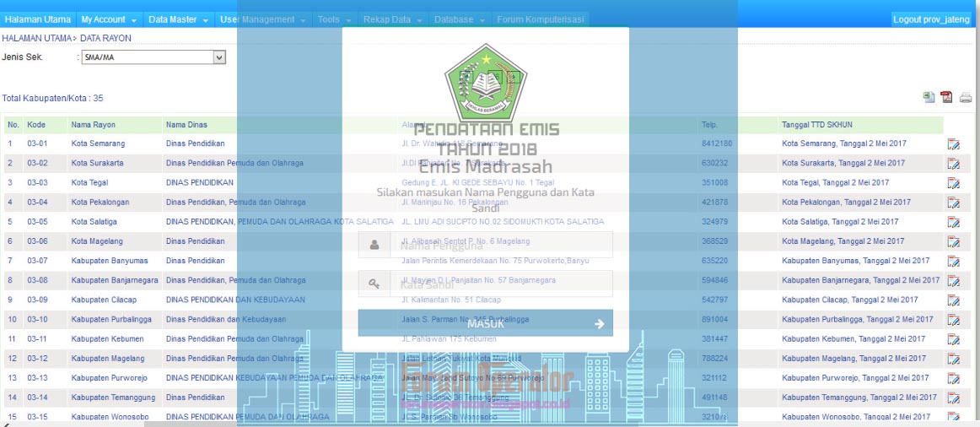
Task: Click the printer icon above the table
Action: tap(966, 98)
